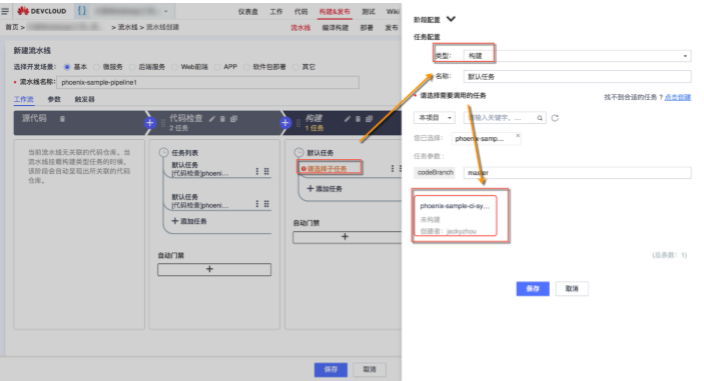Select the 软件包部署 scenario radio button

click(x=246, y=67)
